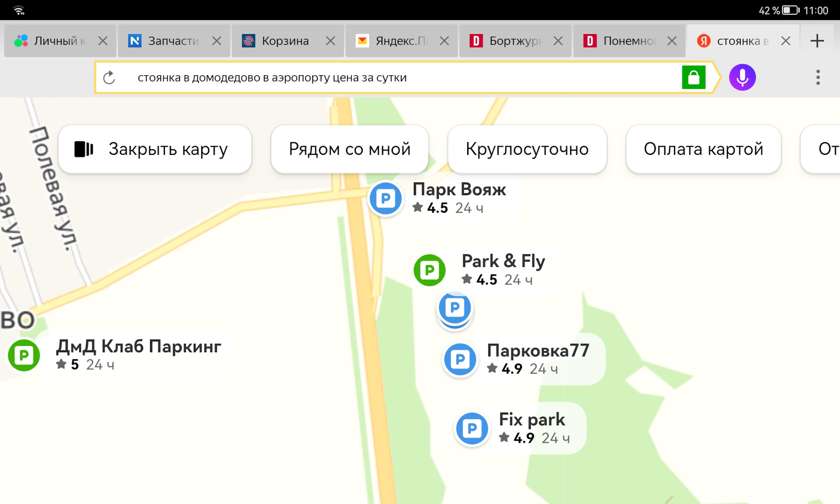
Task: Close the Запчасти tab
Action: click(x=217, y=41)
